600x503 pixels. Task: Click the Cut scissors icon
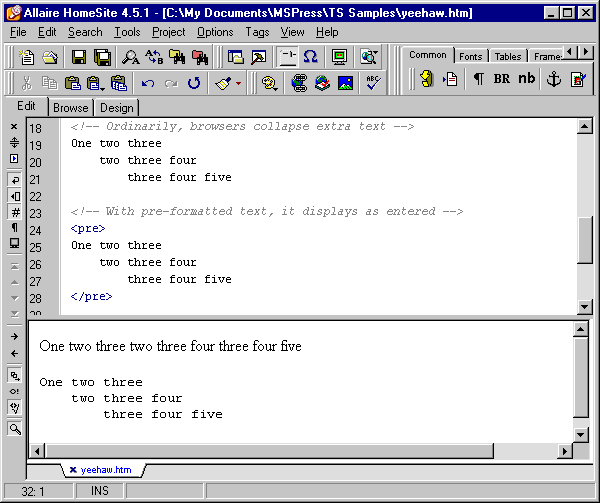pyautogui.click(x=27, y=84)
